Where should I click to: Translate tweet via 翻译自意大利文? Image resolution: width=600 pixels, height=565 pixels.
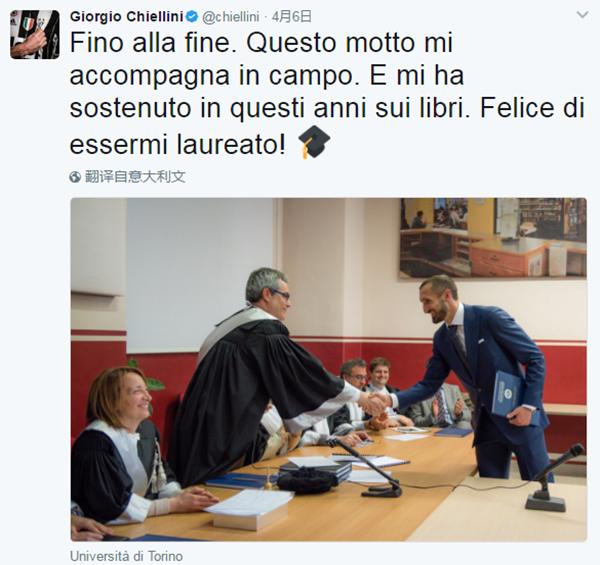tap(135, 177)
